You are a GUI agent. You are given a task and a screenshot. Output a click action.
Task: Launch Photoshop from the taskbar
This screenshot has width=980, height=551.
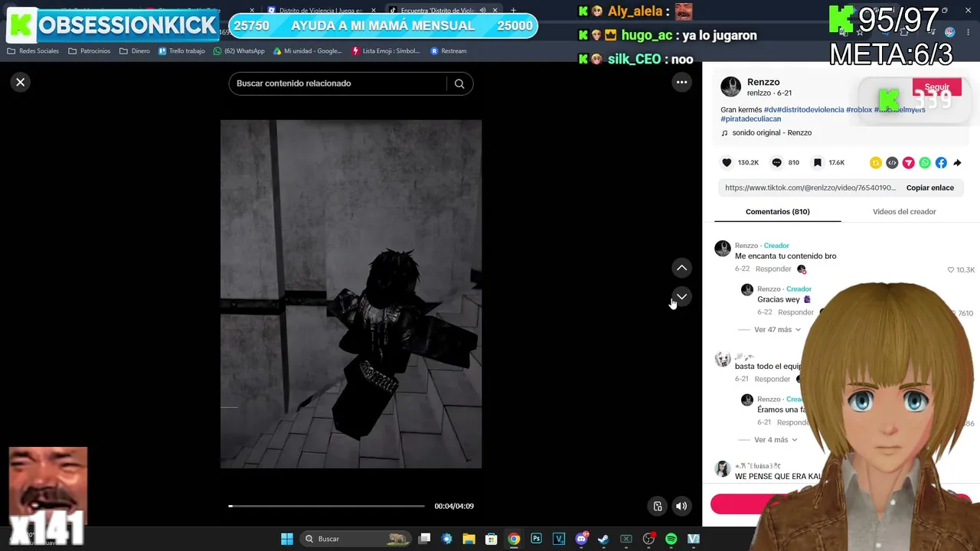(536, 539)
